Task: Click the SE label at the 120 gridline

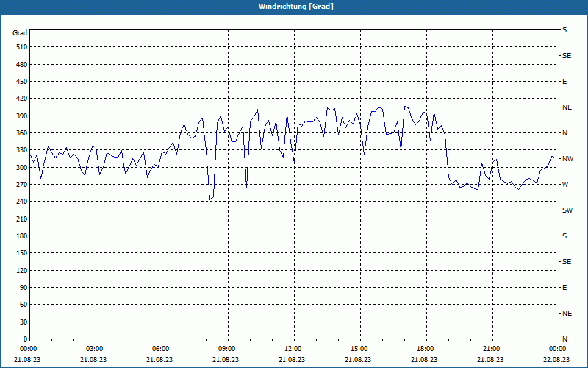Action: (x=567, y=262)
